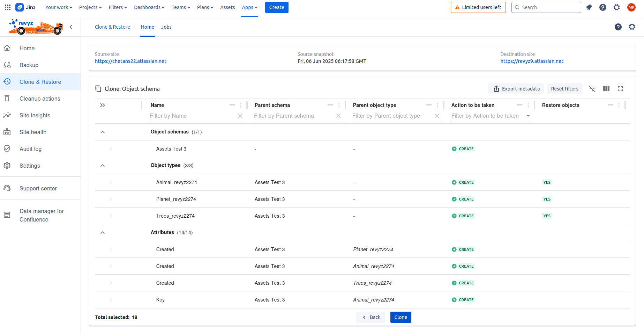Click the Clone & Restore help icon

[618, 27]
